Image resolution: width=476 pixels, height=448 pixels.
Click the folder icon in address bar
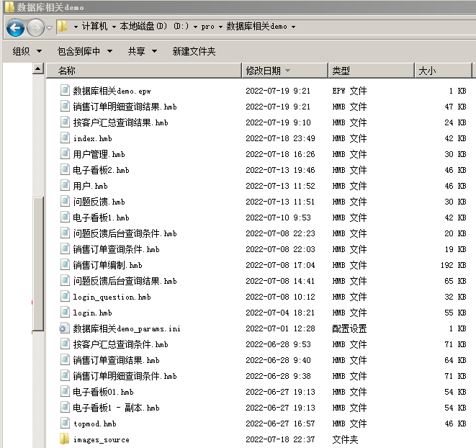[63, 27]
